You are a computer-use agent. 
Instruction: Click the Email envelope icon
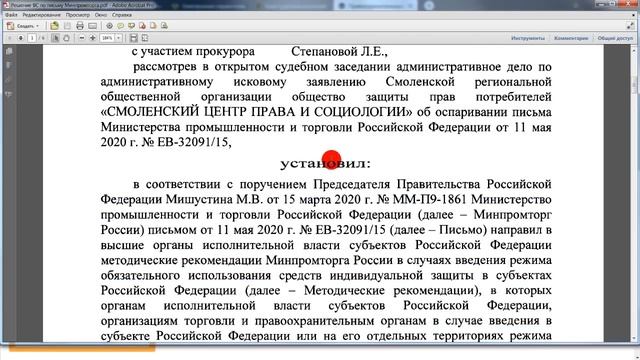point(93,26)
